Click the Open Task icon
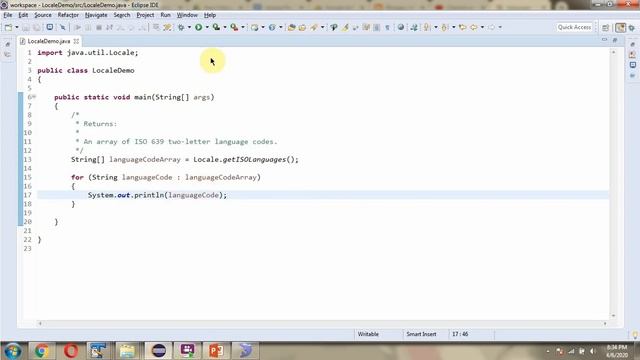The height and width of the screenshot is (360, 640). coord(302,27)
